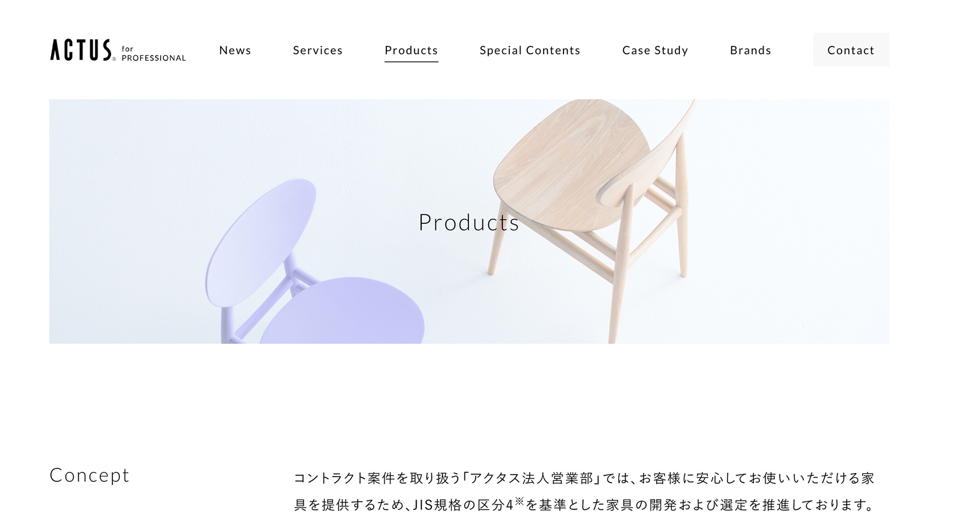The height and width of the screenshot is (516, 980).
Task: Click the first line beginning 'コントラクト案件'
Action: pos(584,478)
